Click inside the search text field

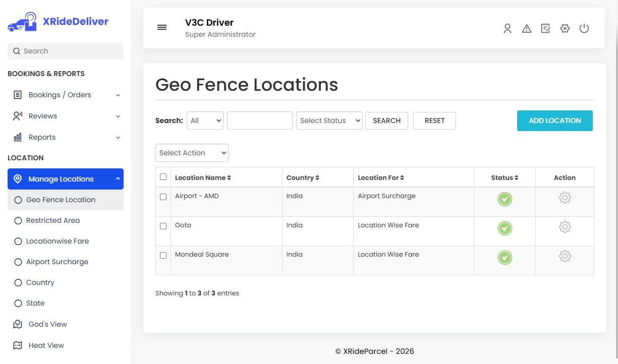pyautogui.click(x=259, y=120)
